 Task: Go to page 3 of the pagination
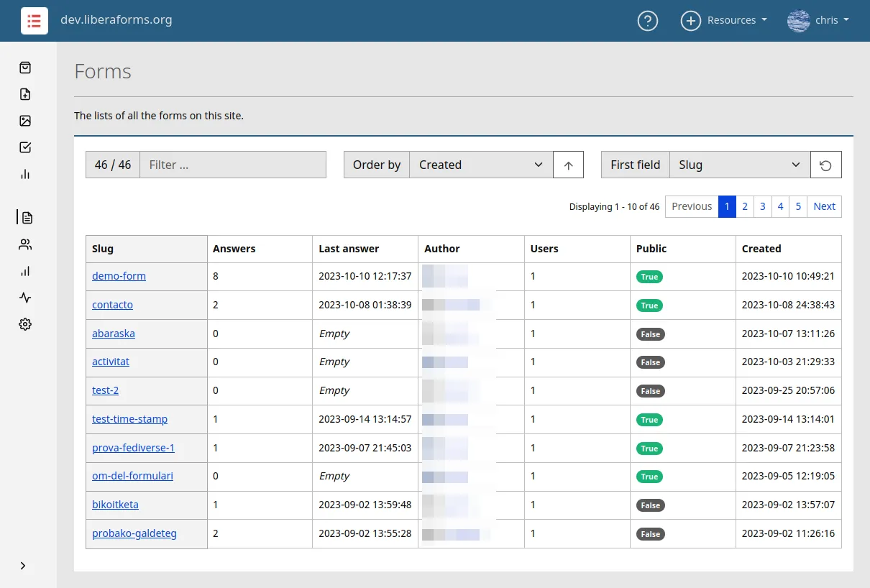click(762, 206)
